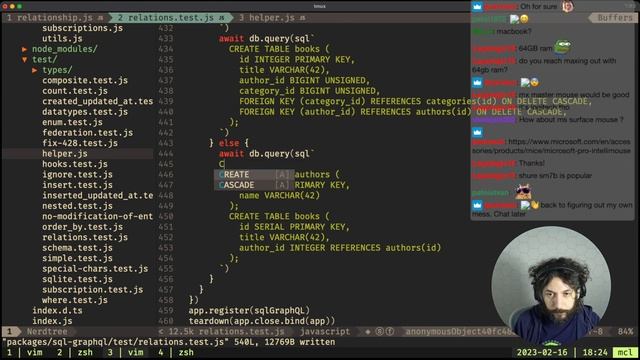Select the highlighted helper.js tree row

pyautogui.click(x=78, y=154)
